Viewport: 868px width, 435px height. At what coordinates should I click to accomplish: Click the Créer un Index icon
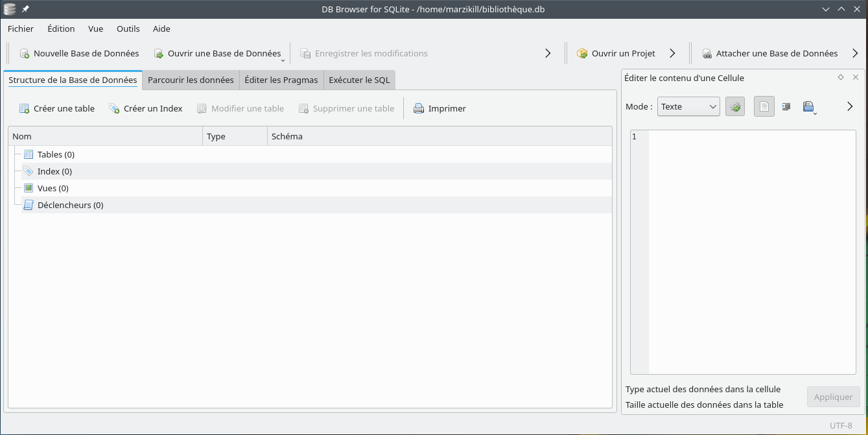(x=114, y=109)
